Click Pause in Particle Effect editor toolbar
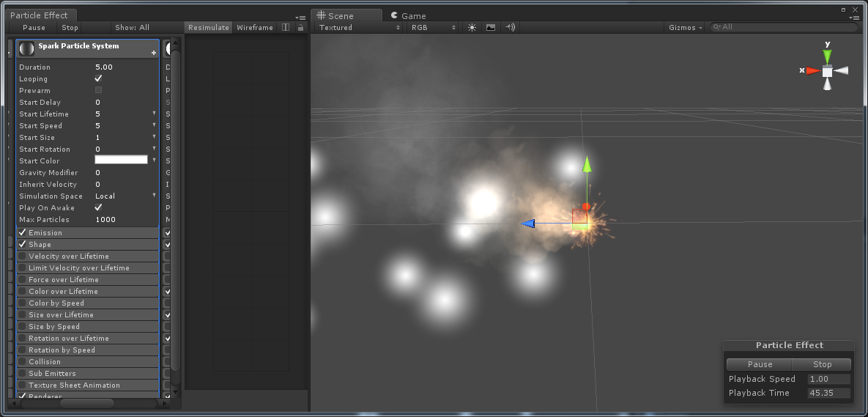The width and height of the screenshot is (868, 417). point(34,27)
